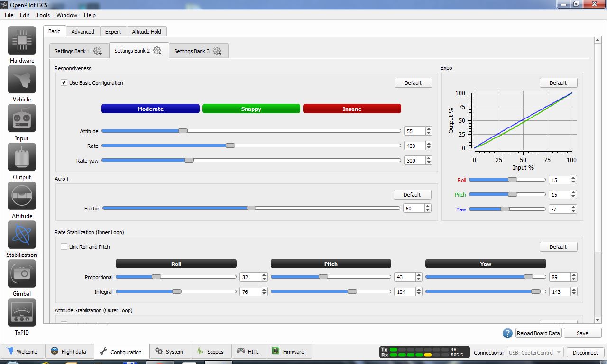Image resolution: width=607 pixels, height=364 pixels.
Task: Switch to the Flight data workspace
Action: [69, 352]
